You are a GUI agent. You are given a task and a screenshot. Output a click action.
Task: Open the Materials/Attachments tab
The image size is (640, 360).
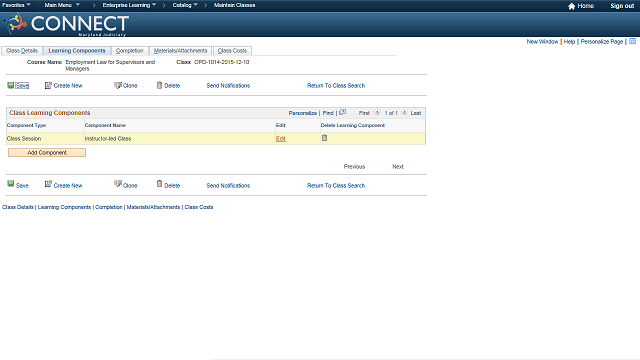tap(180, 51)
